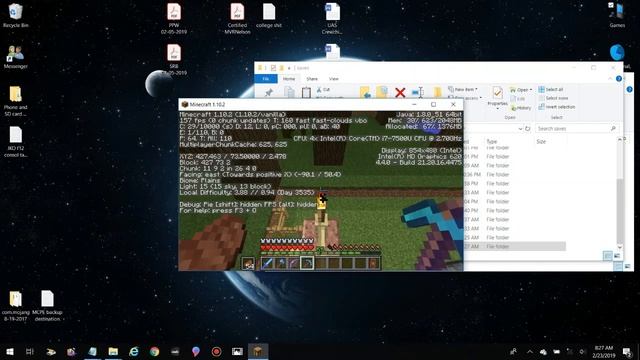This screenshot has width=640, height=360.
Task: Show hidden system tray icons chevron
Action: coord(529,351)
